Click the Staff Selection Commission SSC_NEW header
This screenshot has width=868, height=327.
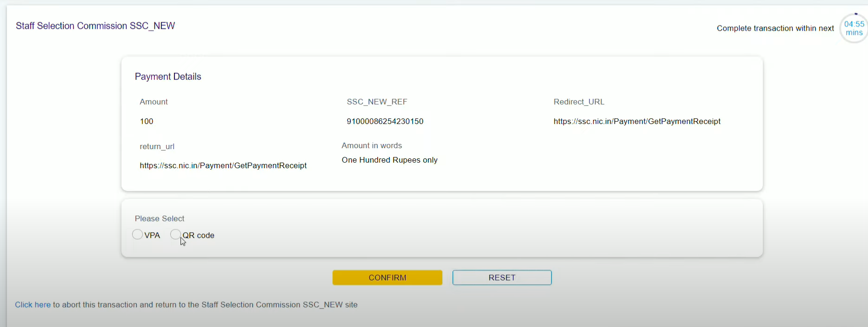pos(95,26)
